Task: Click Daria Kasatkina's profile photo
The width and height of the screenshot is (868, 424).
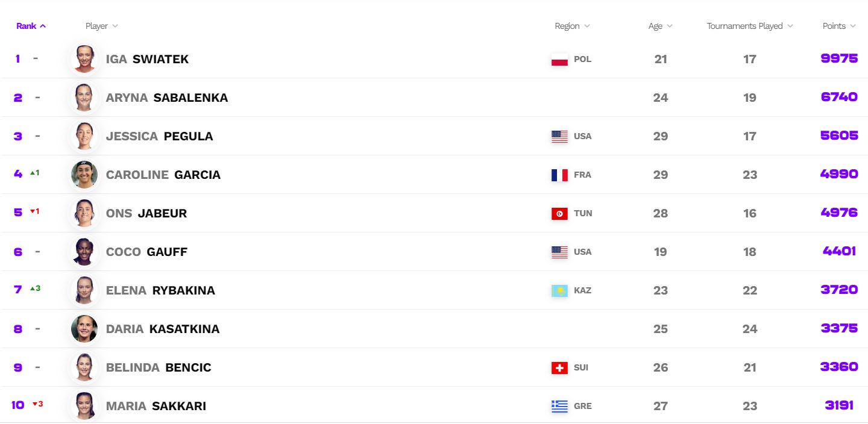Action: [x=84, y=329]
